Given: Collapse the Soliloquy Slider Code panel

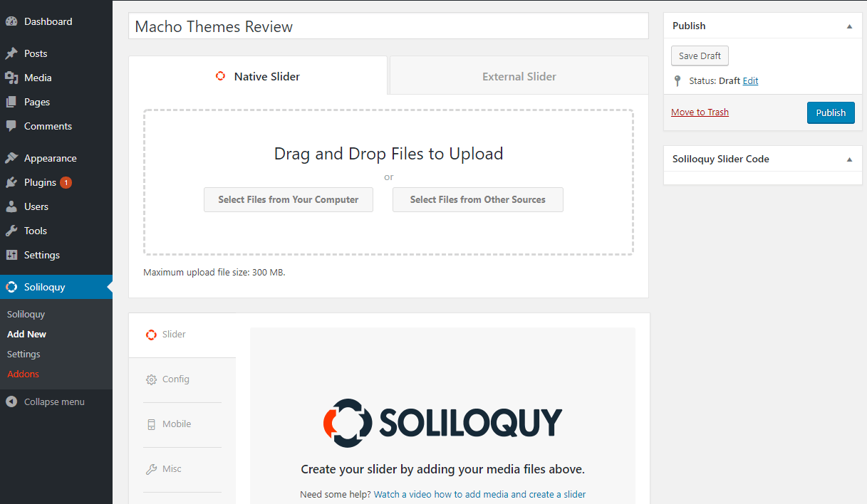Looking at the screenshot, I should (x=849, y=159).
